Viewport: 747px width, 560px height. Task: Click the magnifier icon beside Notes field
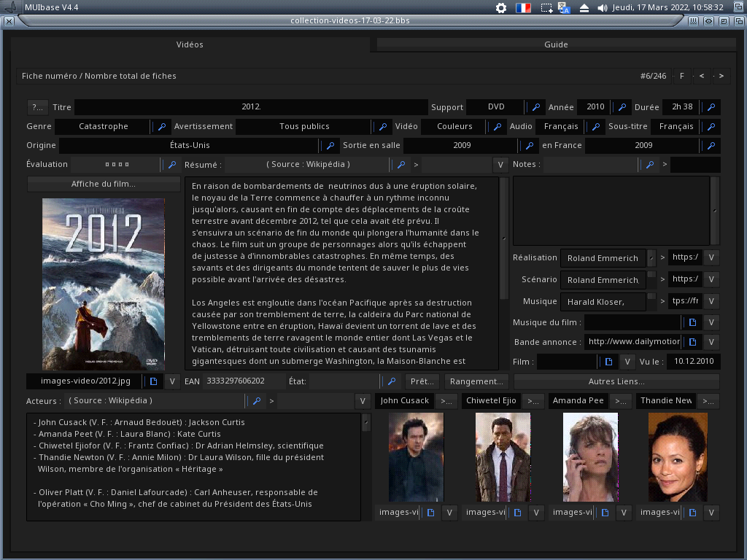pos(650,165)
